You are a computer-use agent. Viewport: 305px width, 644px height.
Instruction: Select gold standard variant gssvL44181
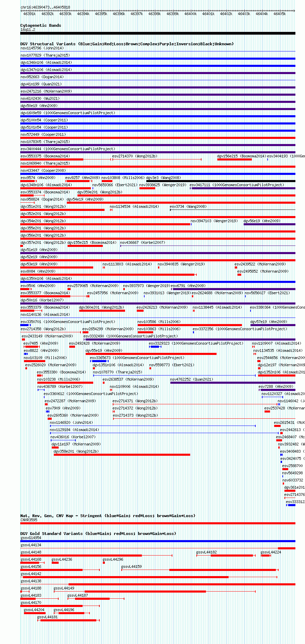[x=48, y=617]
